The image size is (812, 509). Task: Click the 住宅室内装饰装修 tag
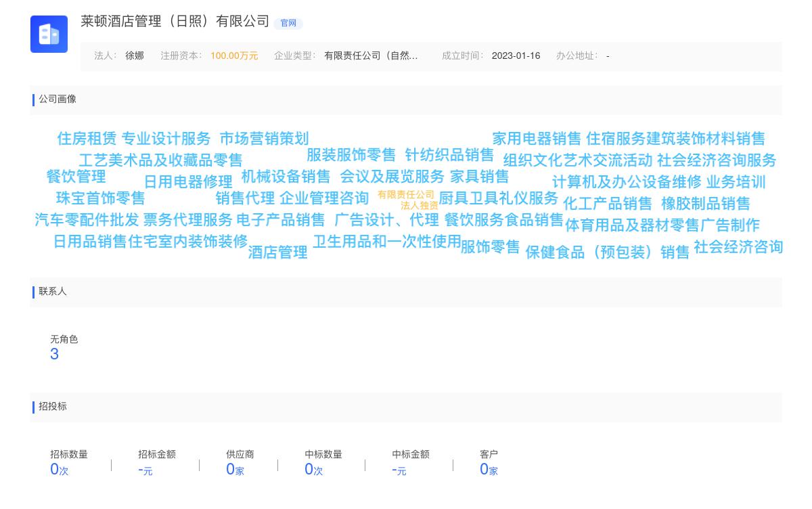click(187, 242)
